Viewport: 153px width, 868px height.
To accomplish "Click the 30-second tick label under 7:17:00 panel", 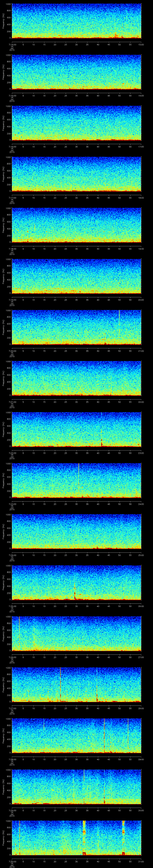I will click(x=76, y=197).
